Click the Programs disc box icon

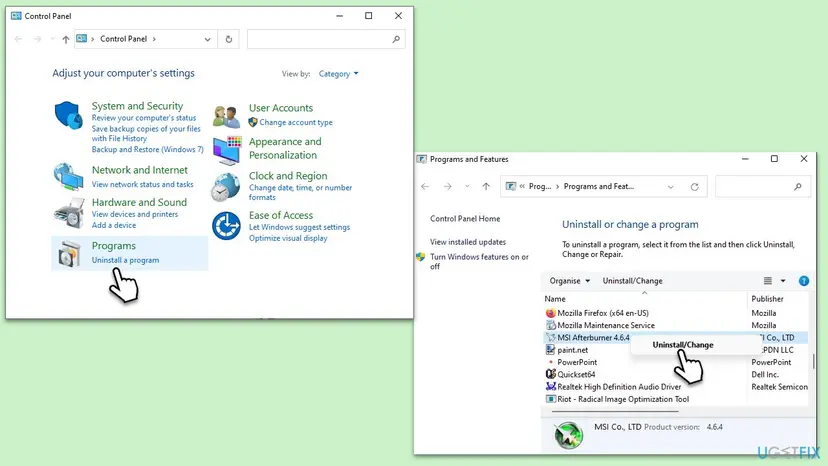click(70, 253)
